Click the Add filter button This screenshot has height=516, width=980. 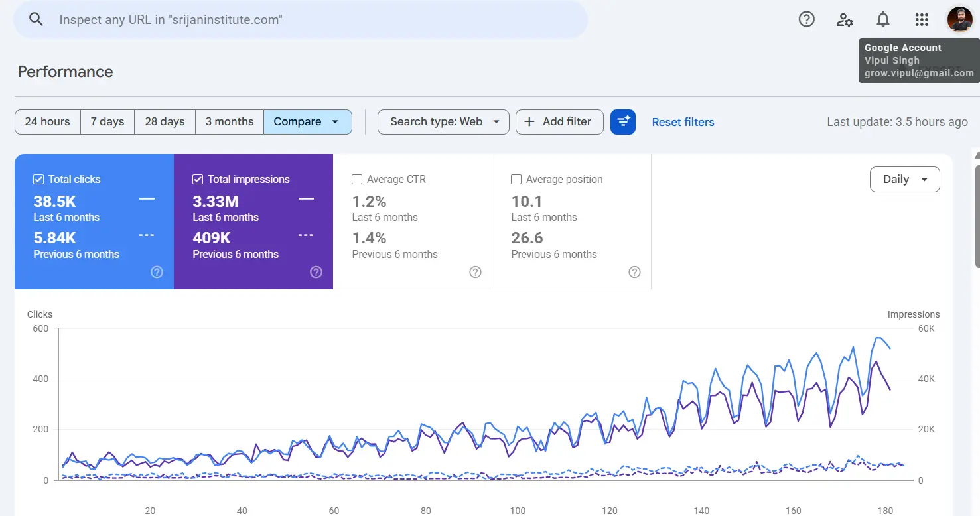pos(559,122)
